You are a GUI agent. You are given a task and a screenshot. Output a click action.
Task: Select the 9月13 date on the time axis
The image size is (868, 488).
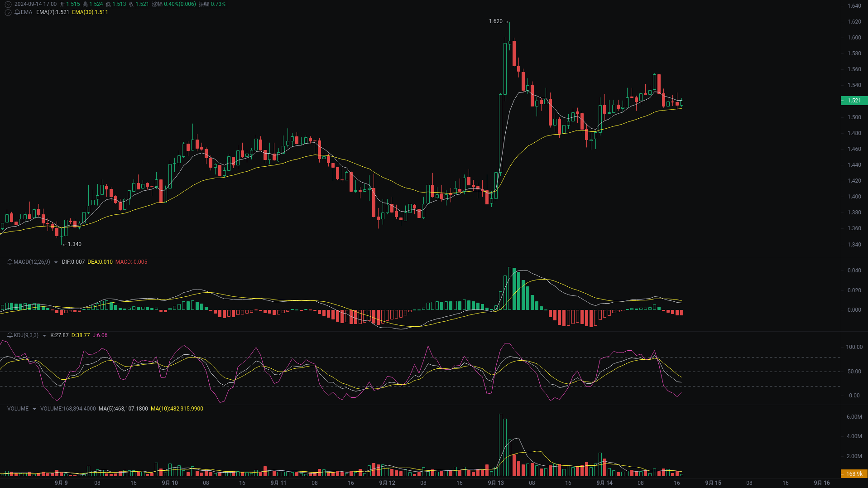[x=495, y=483]
